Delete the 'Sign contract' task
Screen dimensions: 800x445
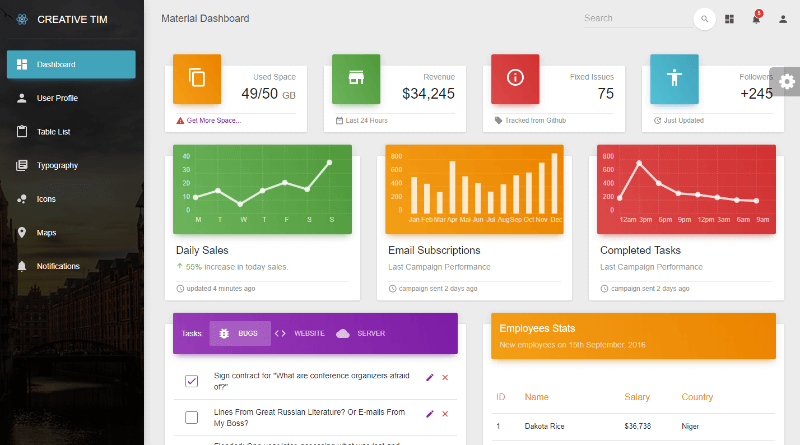click(445, 378)
